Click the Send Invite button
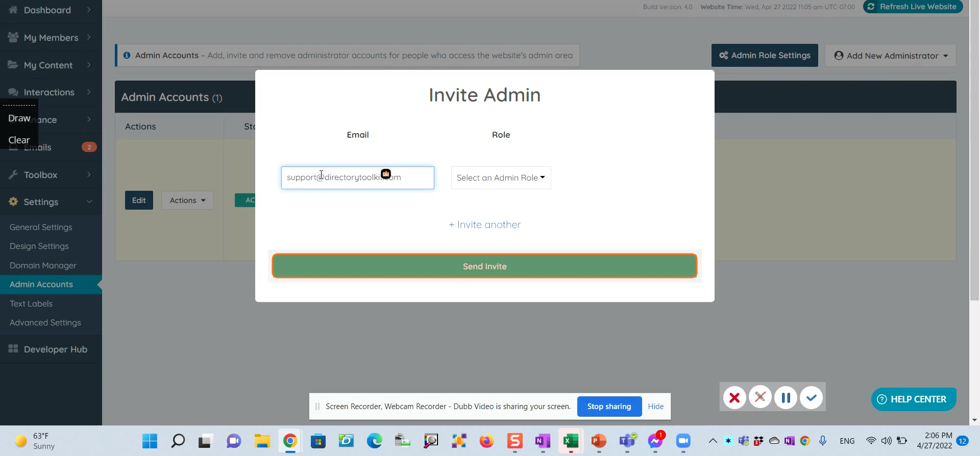980x456 pixels. point(484,266)
